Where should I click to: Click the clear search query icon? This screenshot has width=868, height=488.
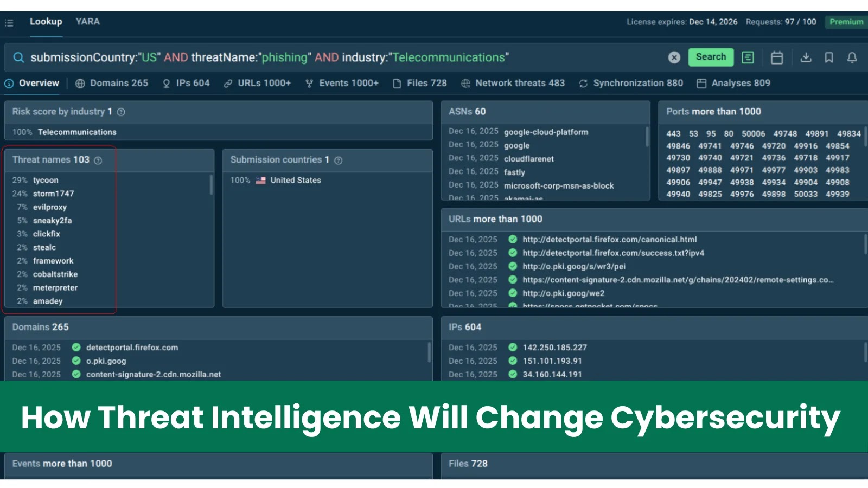click(x=674, y=57)
